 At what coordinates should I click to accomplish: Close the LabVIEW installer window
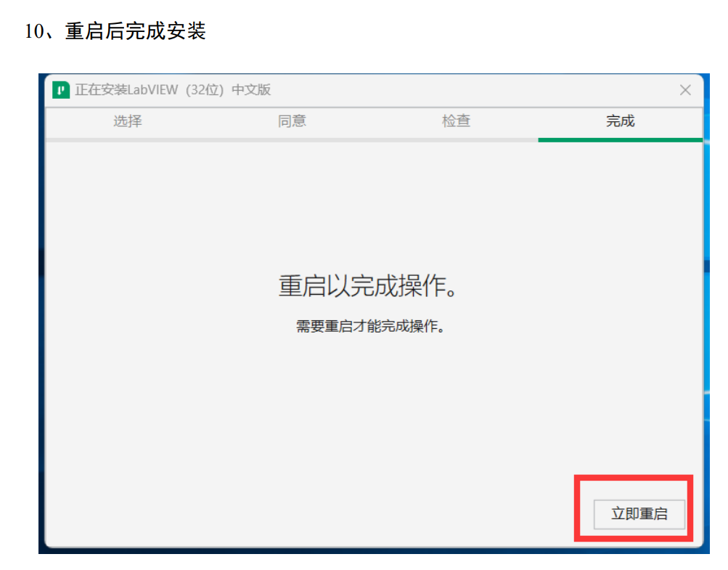tap(685, 90)
